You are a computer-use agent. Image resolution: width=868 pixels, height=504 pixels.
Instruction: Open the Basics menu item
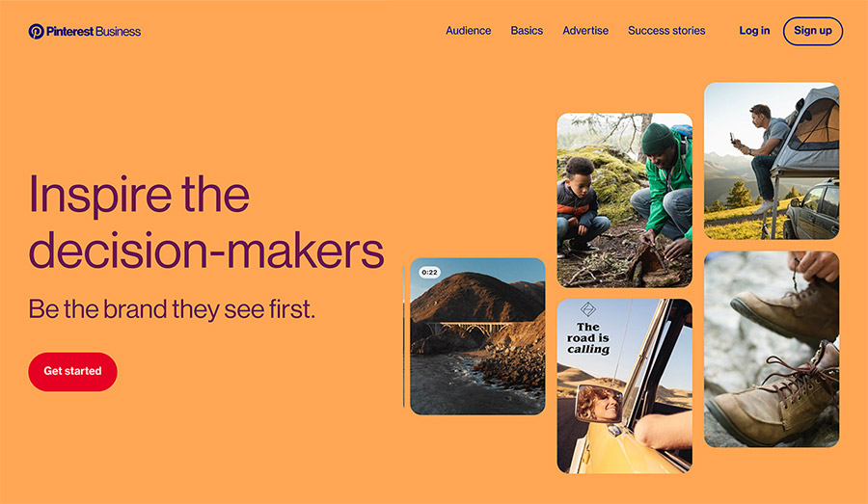coord(527,31)
